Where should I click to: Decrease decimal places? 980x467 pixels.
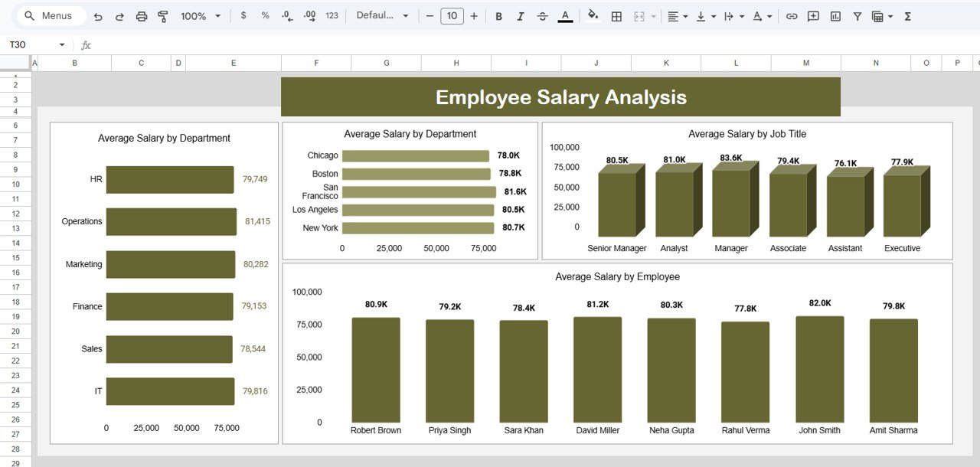286,15
